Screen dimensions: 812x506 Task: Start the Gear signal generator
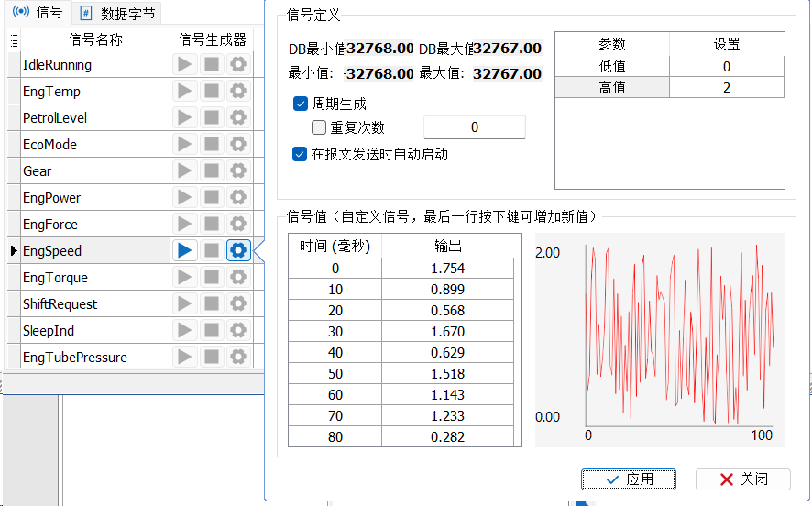(184, 170)
